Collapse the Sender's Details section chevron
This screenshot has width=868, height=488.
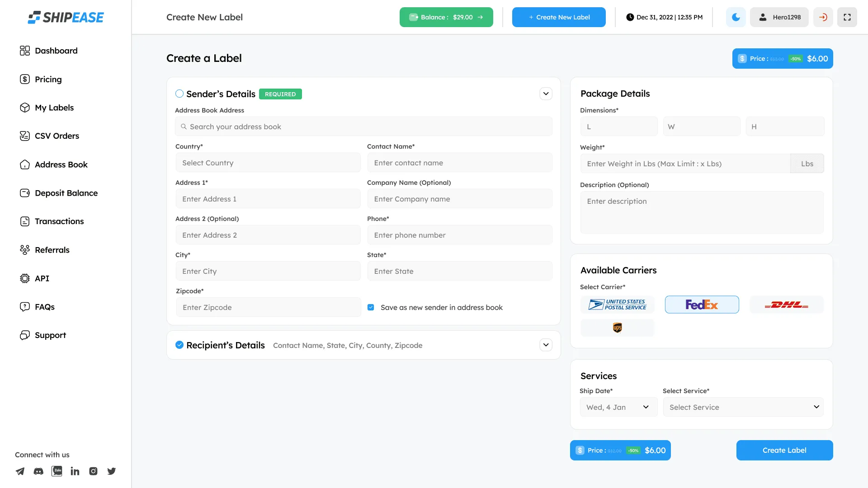point(546,94)
